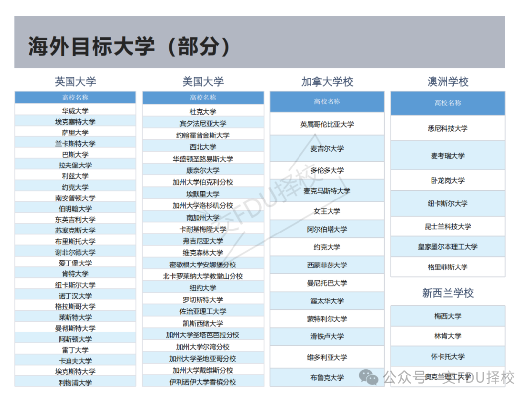Screen dimensions: 532x399
Task: Click the 渥太华大学 row
Action: tap(327, 301)
